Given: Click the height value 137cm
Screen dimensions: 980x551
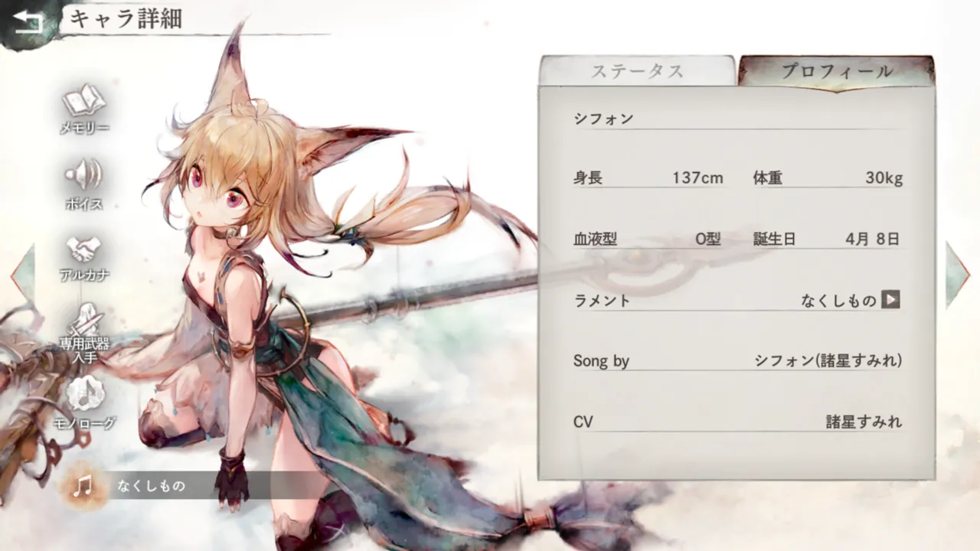Looking at the screenshot, I should pos(697,178).
